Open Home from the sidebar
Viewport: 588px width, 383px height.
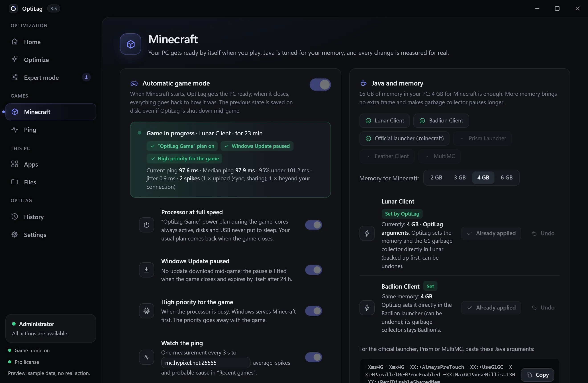click(x=51, y=42)
